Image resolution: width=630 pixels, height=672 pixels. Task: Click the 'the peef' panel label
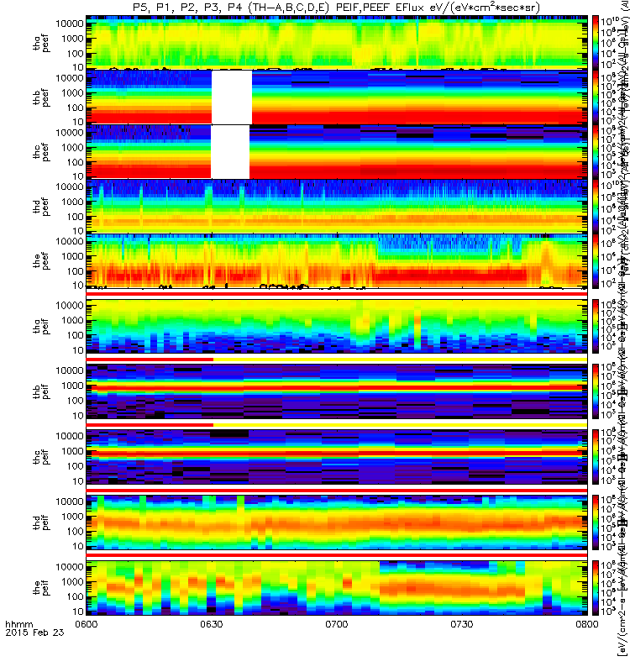(x=41, y=261)
